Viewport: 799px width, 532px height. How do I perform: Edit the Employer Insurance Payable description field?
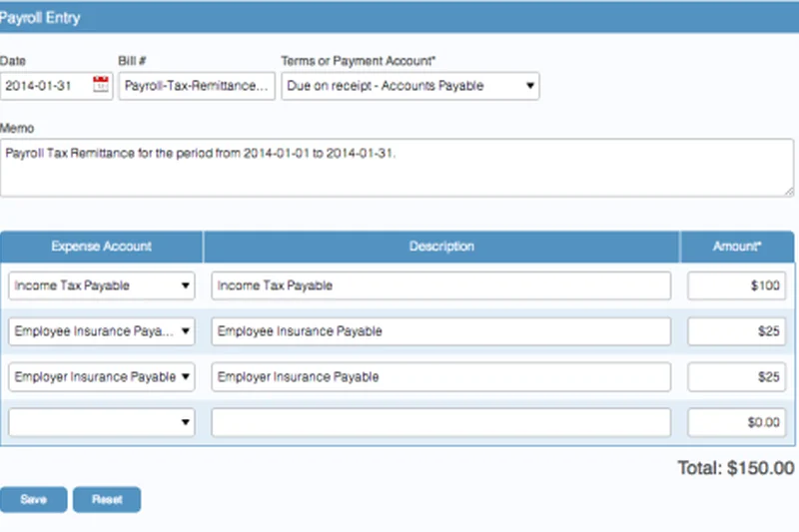click(440, 377)
